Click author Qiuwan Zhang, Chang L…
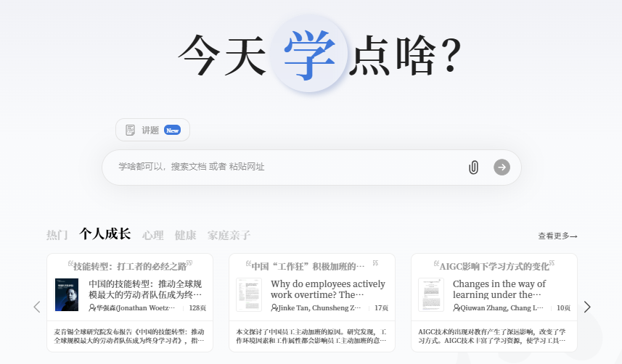Screen dimensions: 622x364 coord(502,307)
